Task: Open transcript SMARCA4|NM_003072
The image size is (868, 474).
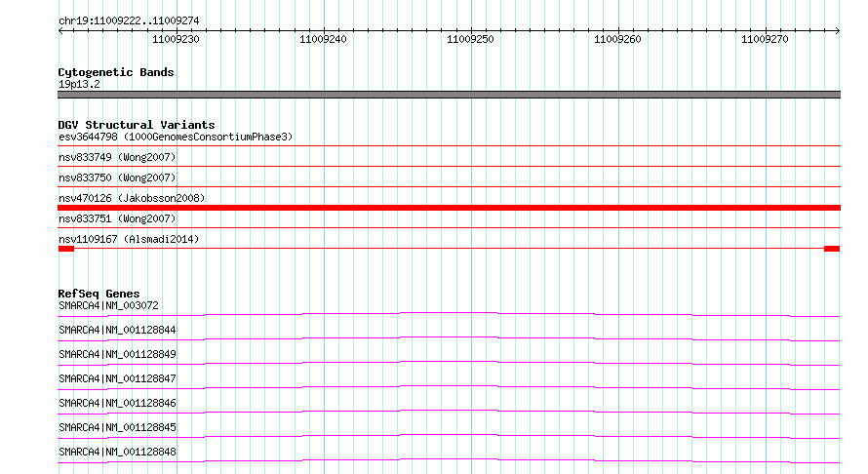Action: 108,305
